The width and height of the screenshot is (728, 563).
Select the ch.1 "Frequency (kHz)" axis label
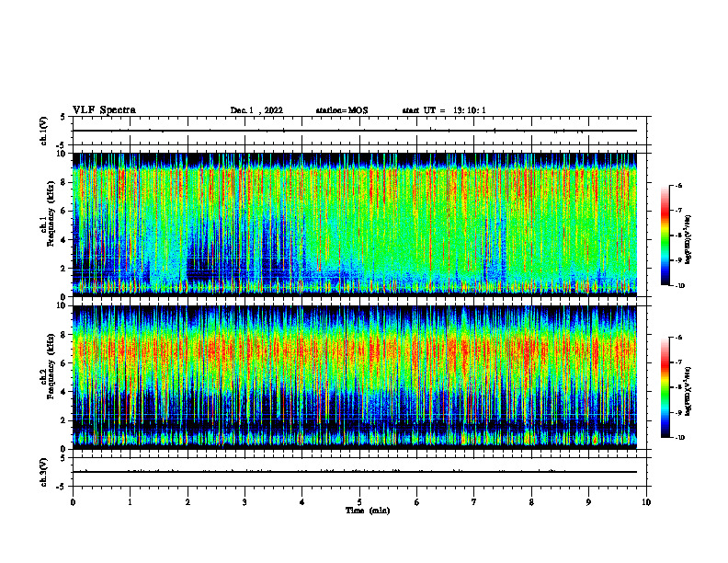(x=51, y=213)
